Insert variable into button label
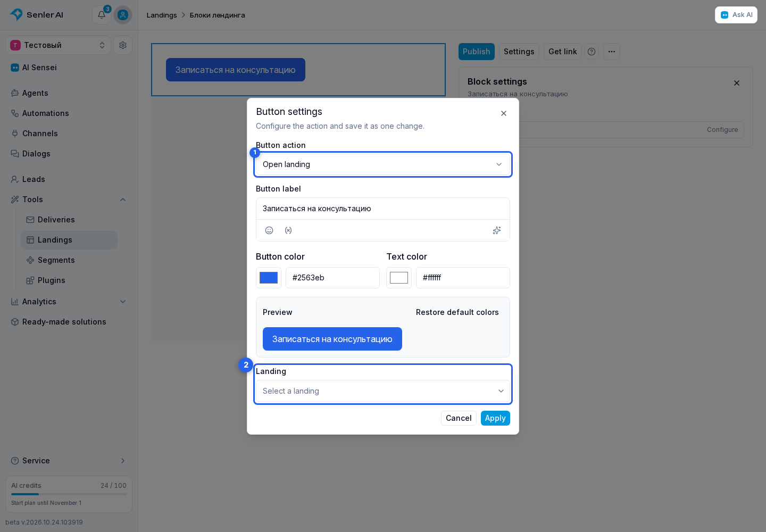Screen dimensions: 766x532 [x=288, y=230]
